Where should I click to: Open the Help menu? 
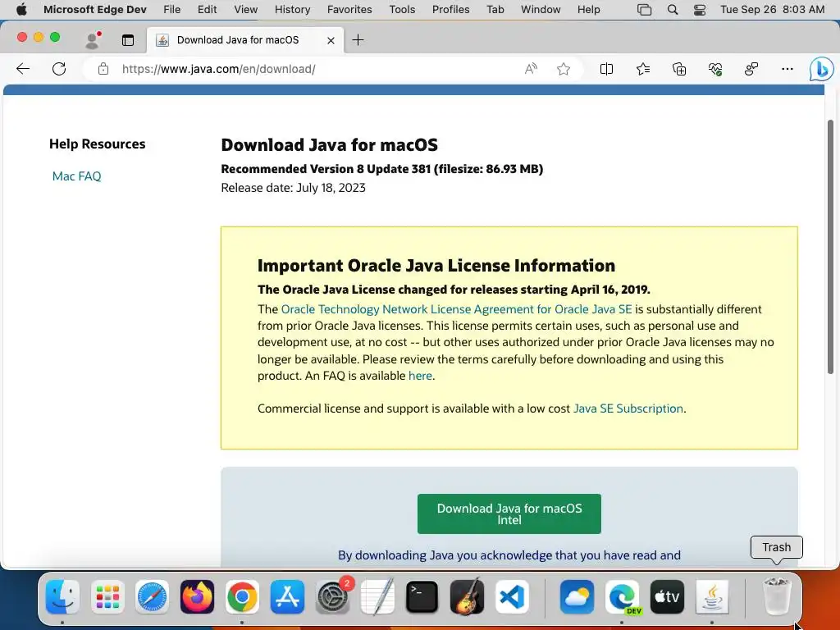588,9
